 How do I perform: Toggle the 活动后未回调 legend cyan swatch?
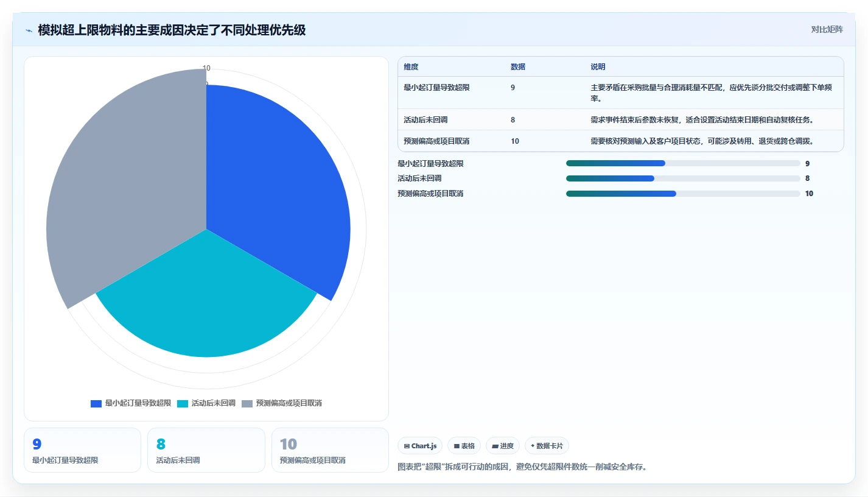pos(183,404)
